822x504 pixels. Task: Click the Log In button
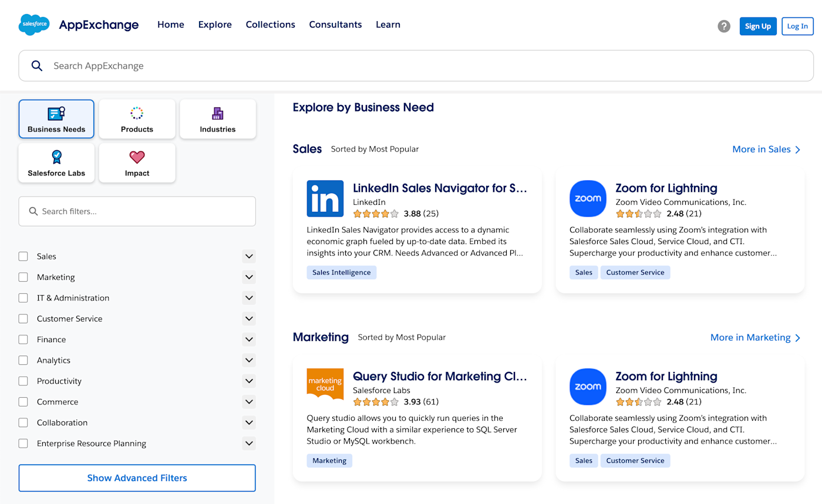point(797,26)
